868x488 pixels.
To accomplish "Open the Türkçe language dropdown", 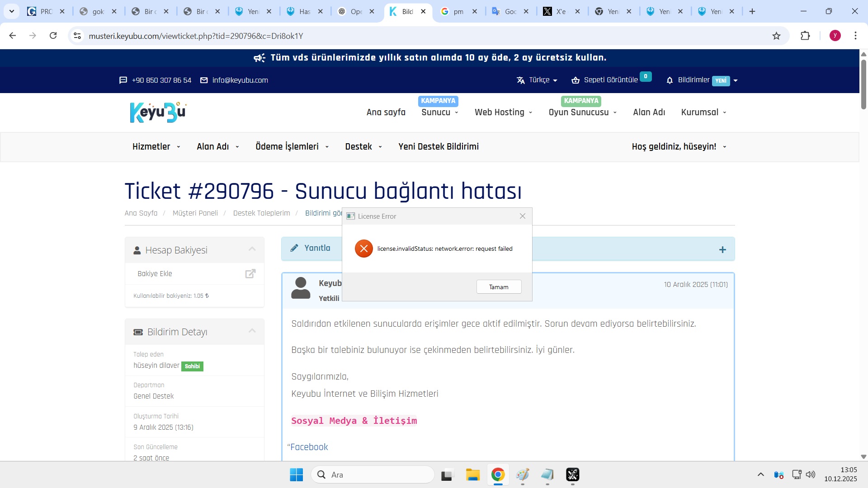I will coord(537,80).
